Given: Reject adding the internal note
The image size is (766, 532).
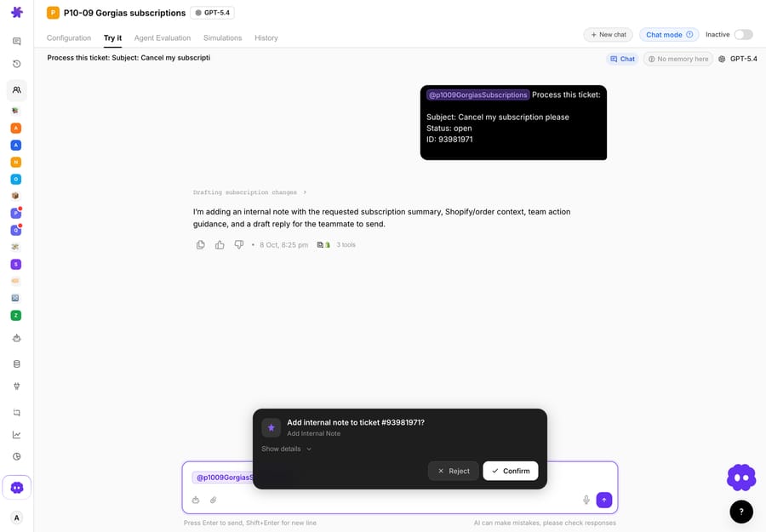Looking at the screenshot, I should pyautogui.click(x=454, y=471).
